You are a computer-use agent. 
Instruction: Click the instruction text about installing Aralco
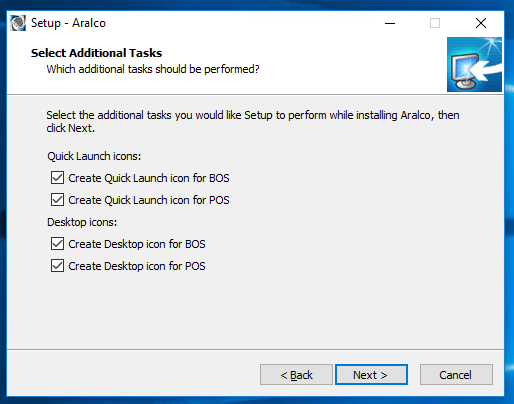[x=253, y=121]
